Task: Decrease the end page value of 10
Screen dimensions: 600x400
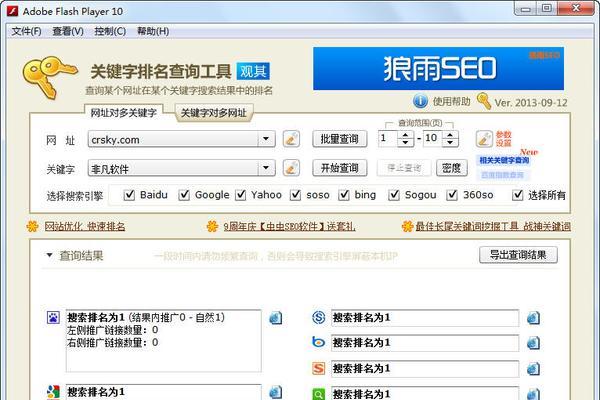Action: point(450,143)
